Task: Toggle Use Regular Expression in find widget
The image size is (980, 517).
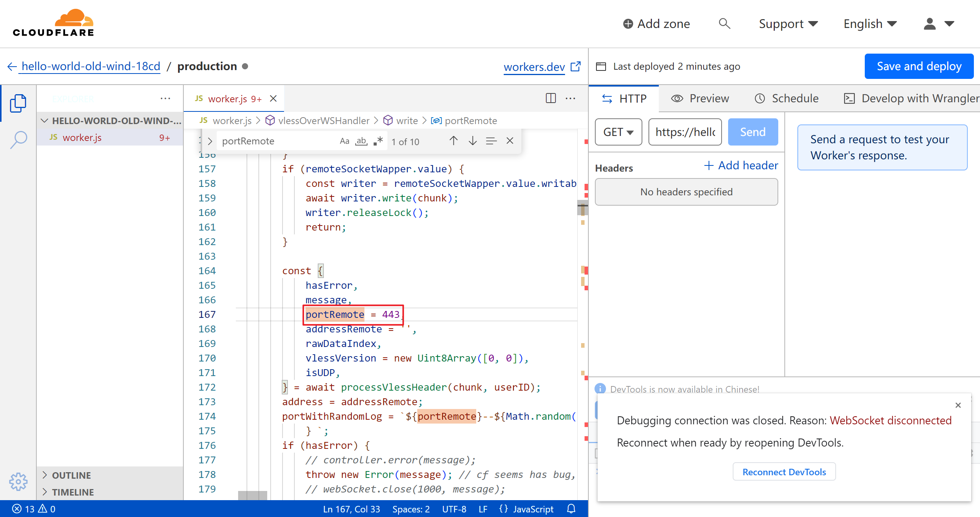Action: coord(378,141)
